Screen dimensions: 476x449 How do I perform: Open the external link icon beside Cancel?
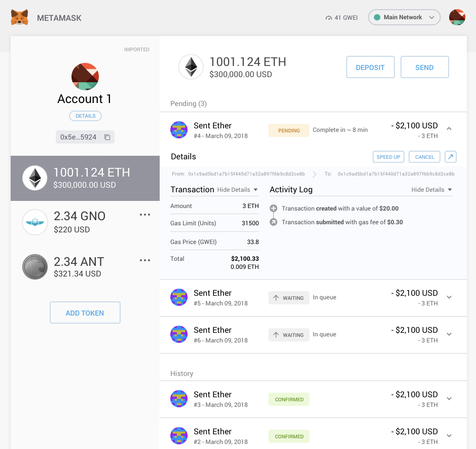[x=450, y=157]
